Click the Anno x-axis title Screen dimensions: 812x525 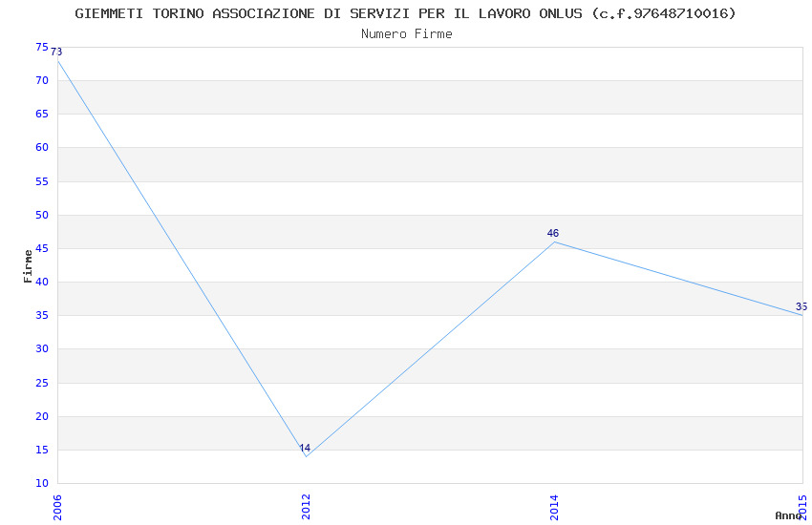pyautogui.click(x=788, y=515)
